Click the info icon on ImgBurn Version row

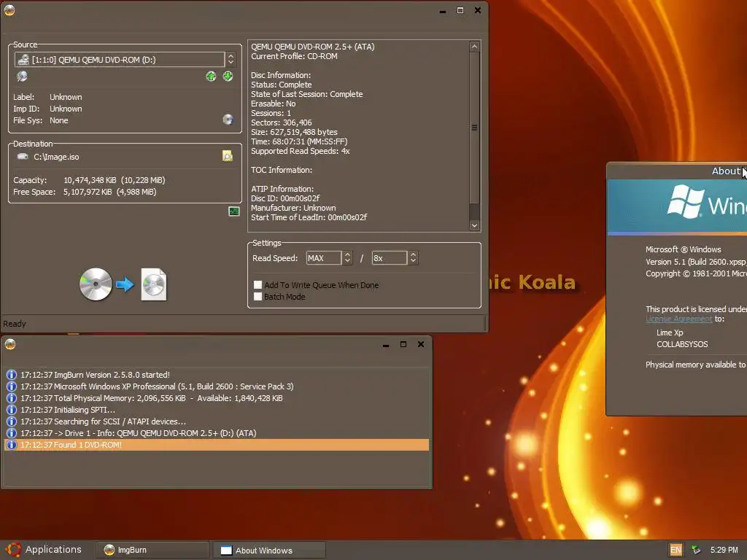(12, 375)
